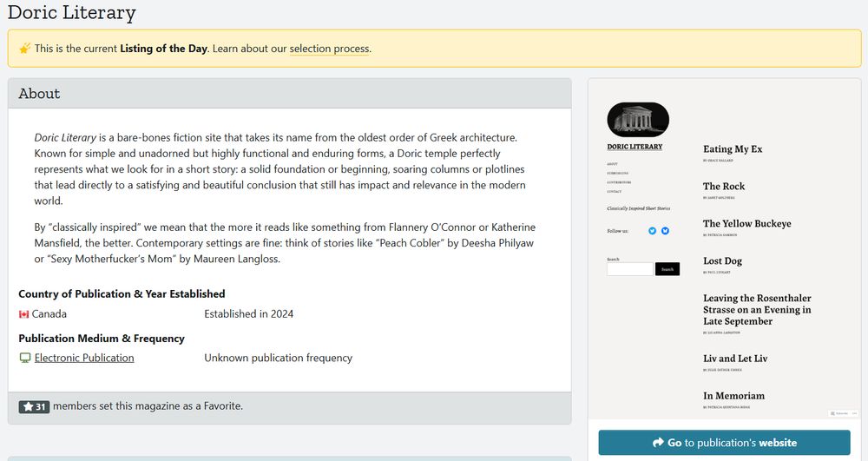Open the Eating My Ex story

pyautogui.click(x=733, y=148)
